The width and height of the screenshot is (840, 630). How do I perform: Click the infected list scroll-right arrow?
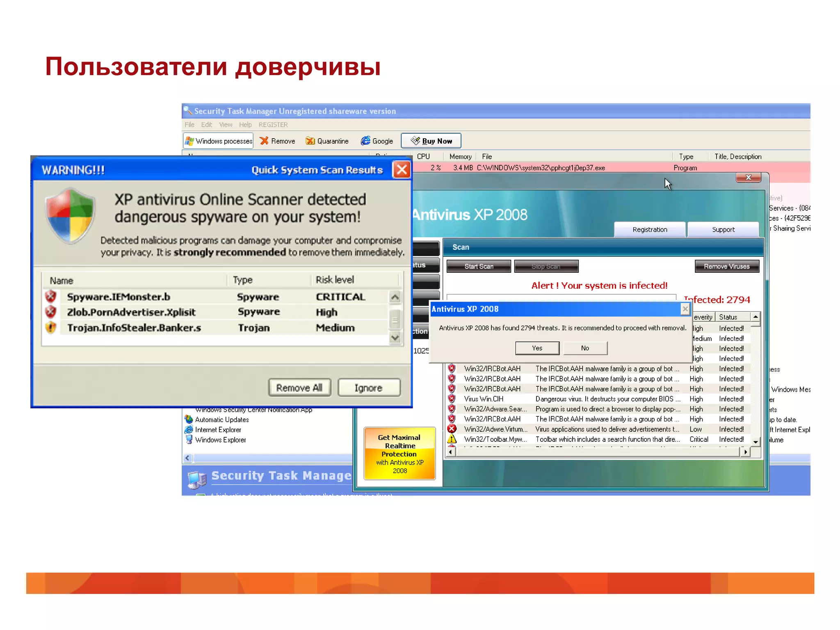coord(746,452)
